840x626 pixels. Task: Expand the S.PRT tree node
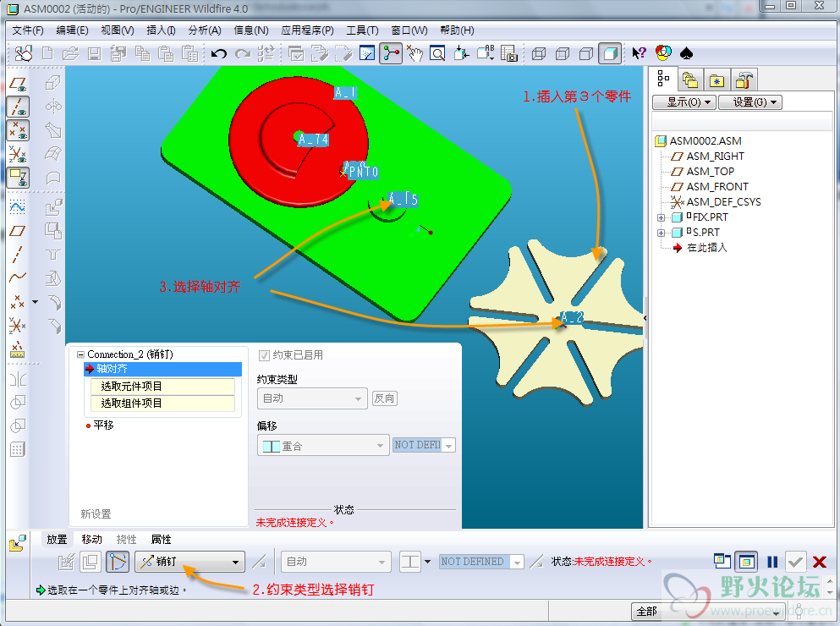[661, 233]
